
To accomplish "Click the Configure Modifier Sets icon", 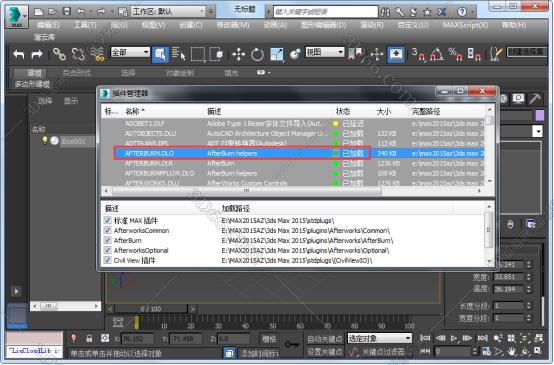I will click(x=531, y=224).
